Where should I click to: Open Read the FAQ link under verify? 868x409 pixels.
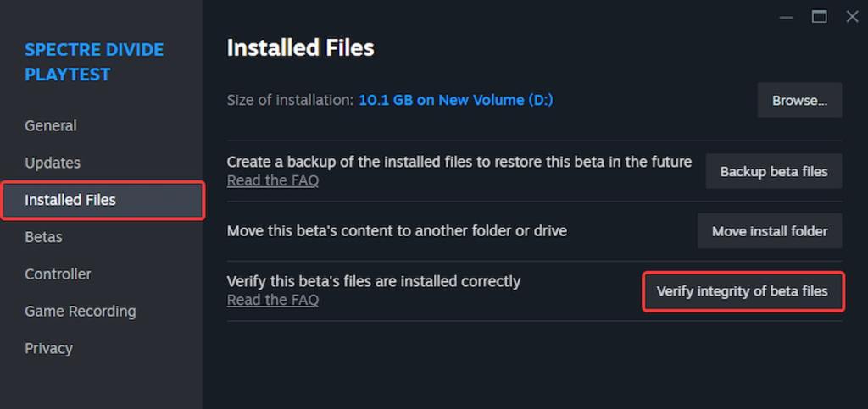272,300
